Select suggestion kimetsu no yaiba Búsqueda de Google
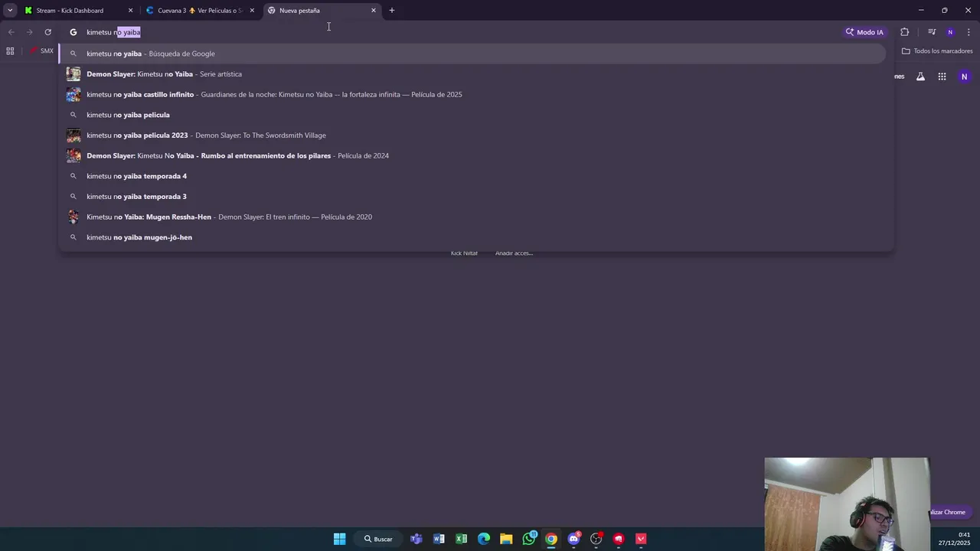This screenshot has height=551, width=980. tap(472, 54)
